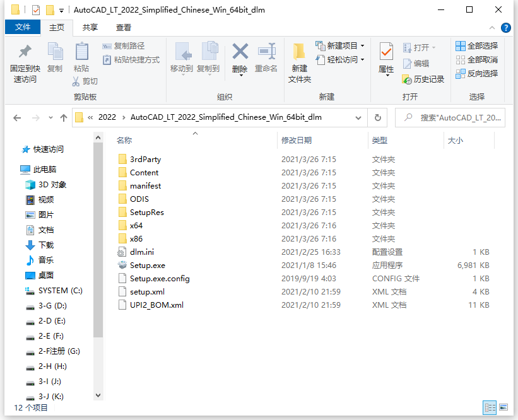The width and height of the screenshot is (518, 420).
Task: Open the Help question mark
Action: pos(506,28)
